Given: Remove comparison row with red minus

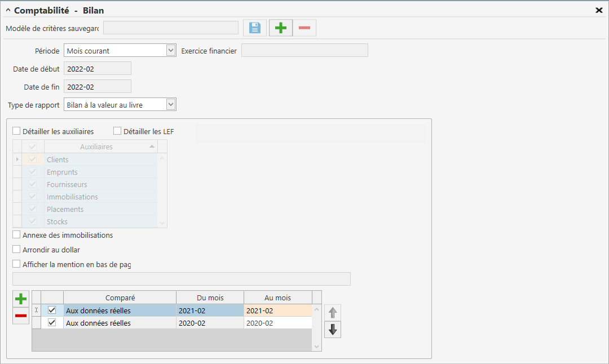Looking at the screenshot, I should [x=21, y=316].
